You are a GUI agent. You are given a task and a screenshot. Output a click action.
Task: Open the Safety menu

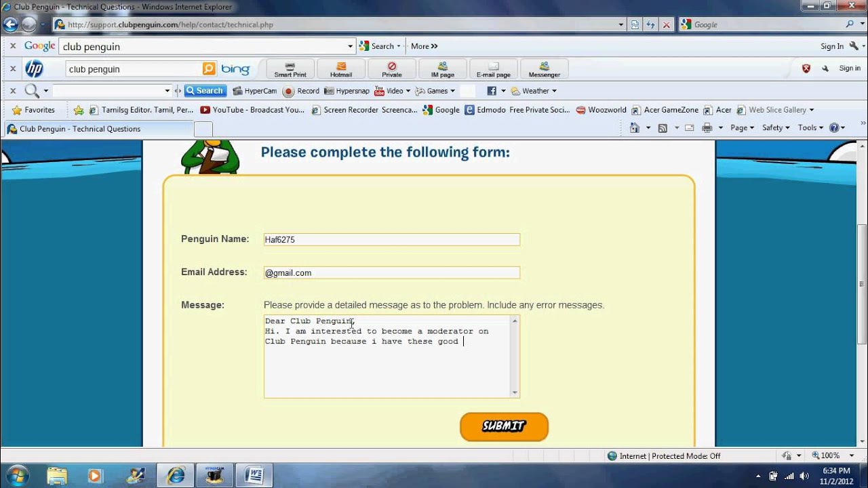[776, 127]
